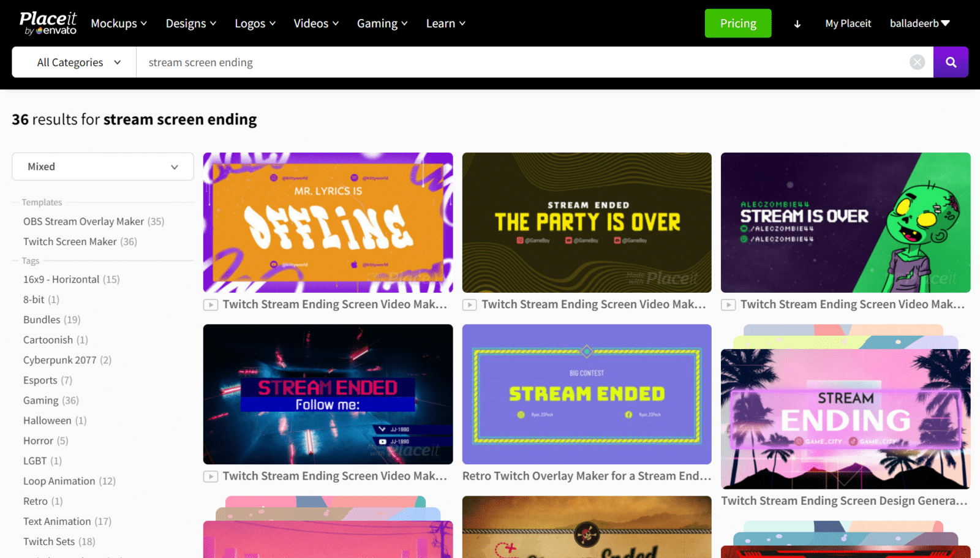Open the pink city bundle thumbnail at bottom left
The image size is (980, 558).
coord(328,539)
